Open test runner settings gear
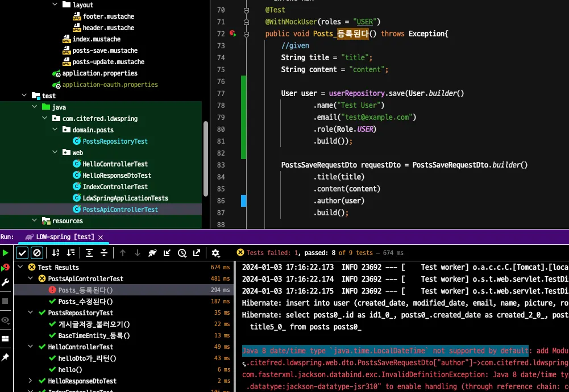Screen dimensions: 569x392 pos(215,253)
